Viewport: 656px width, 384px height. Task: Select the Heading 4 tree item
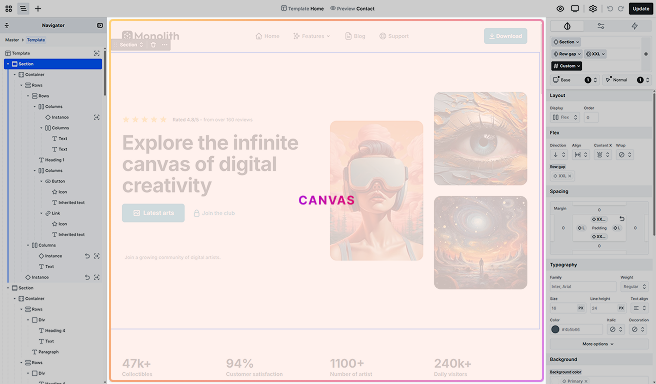pos(52,330)
